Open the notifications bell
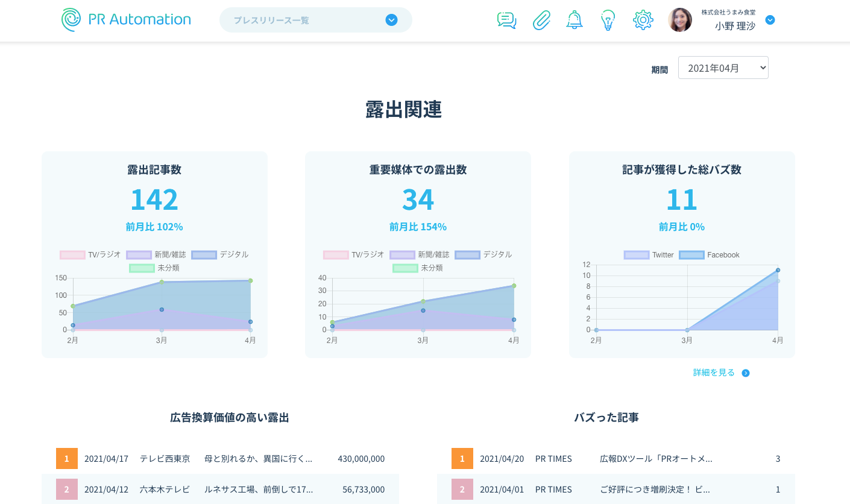 [x=575, y=20]
